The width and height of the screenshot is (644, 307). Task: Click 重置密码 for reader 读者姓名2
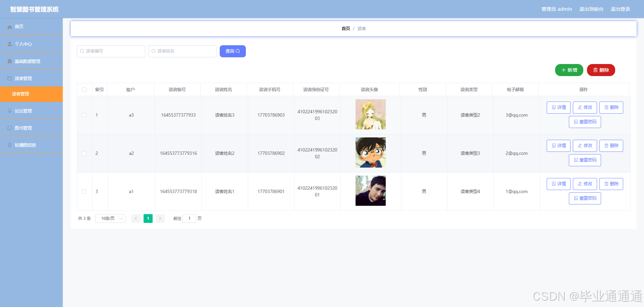pos(585,160)
